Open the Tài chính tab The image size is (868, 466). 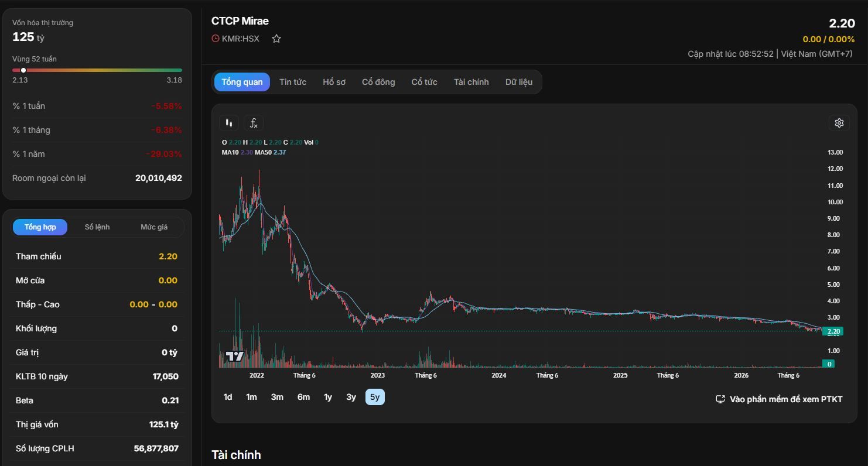click(471, 82)
